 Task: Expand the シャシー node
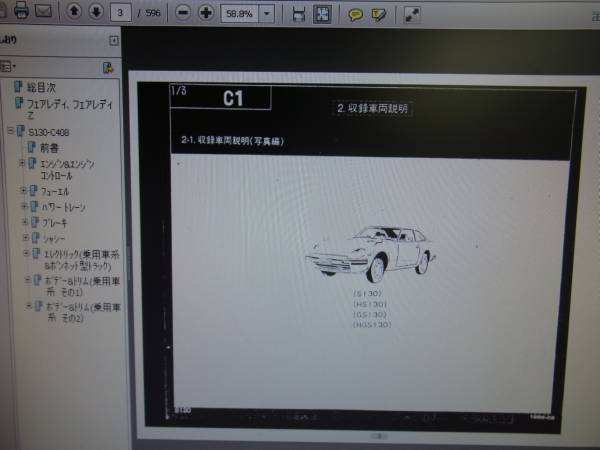pyautogui.click(x=26, y=238)
